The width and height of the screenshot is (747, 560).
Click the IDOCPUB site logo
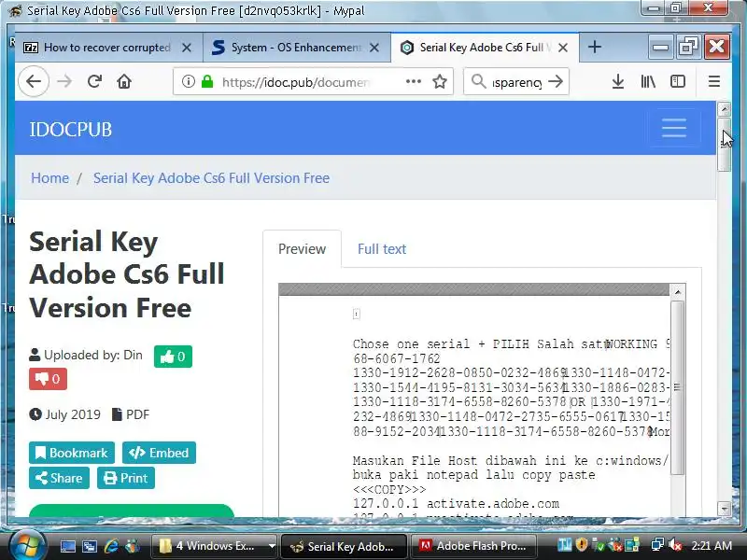coord(71,129)
